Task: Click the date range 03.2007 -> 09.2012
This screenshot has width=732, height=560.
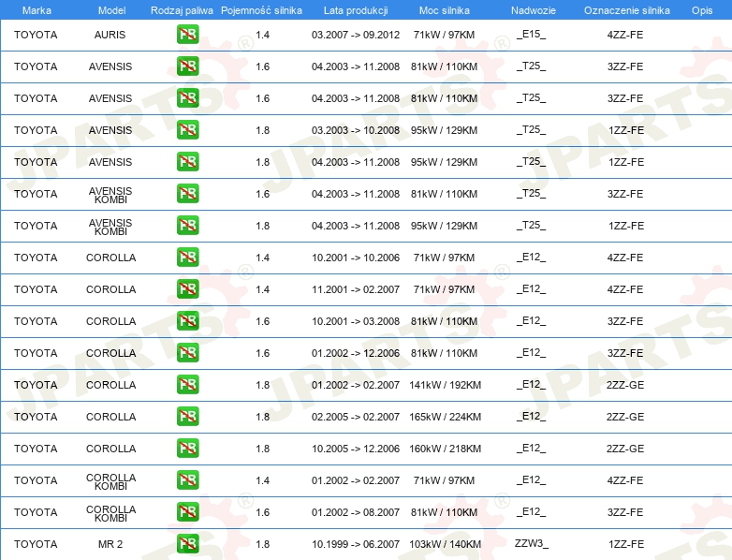Action: pyautogui.click(x=356, y=35)
